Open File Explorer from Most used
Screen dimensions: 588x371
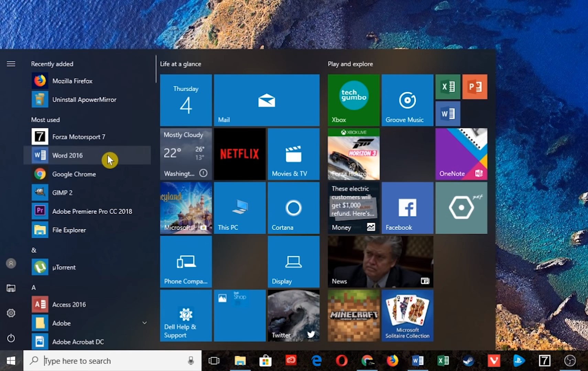(69, 230)
